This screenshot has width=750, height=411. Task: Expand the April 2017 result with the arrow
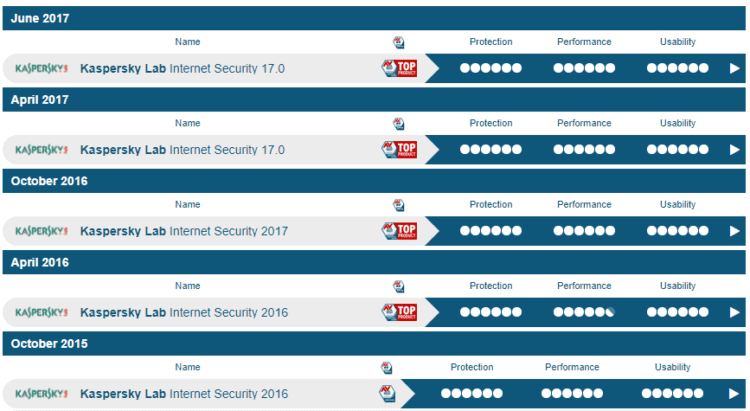pos(734,150)
